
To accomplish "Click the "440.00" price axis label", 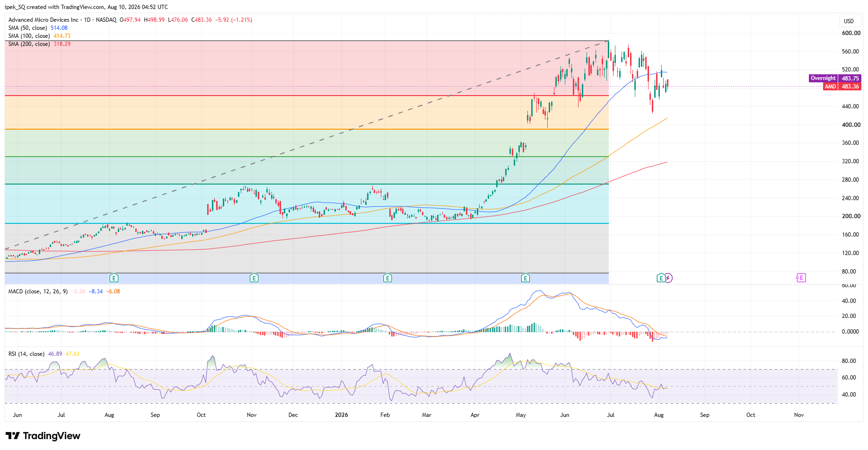I will point(851,106).
